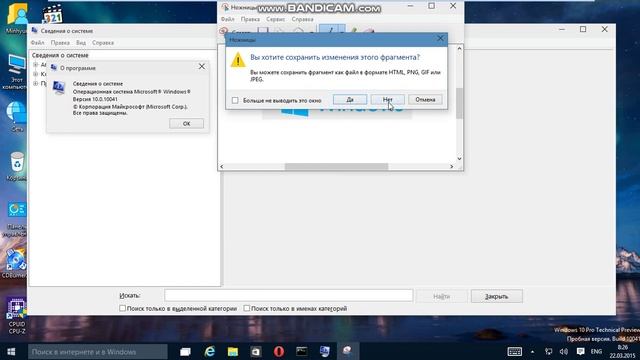Switch to Snipping Tool taskbar icon

348,351
